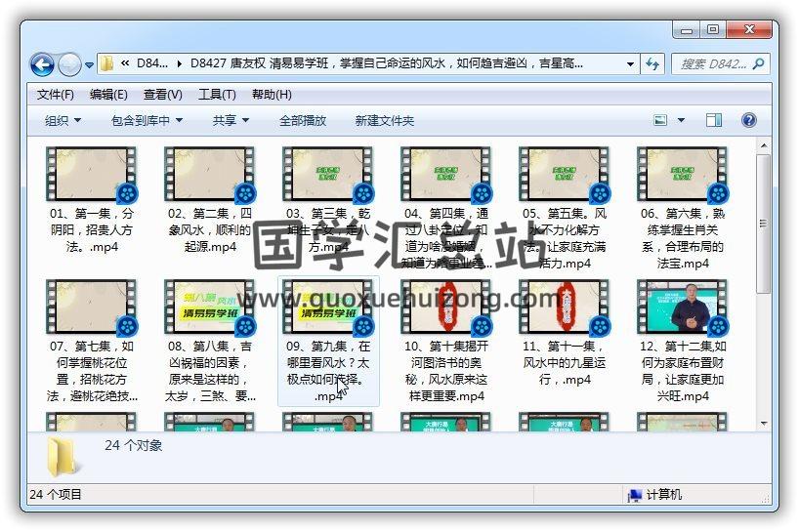
Task: Select video 05、第五集 thumbnail
Action: 565,174
